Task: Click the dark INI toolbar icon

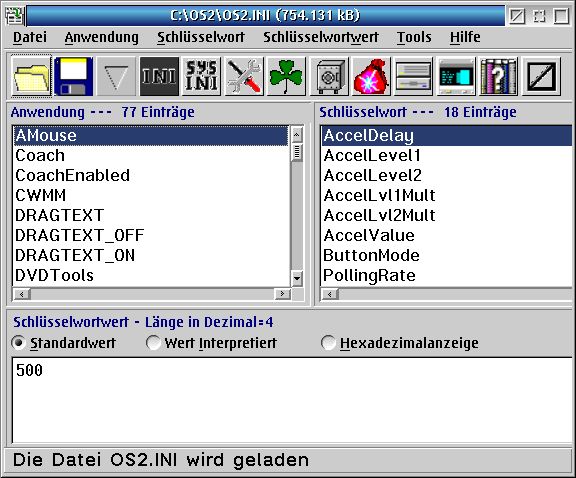Action: pos(159,77)
